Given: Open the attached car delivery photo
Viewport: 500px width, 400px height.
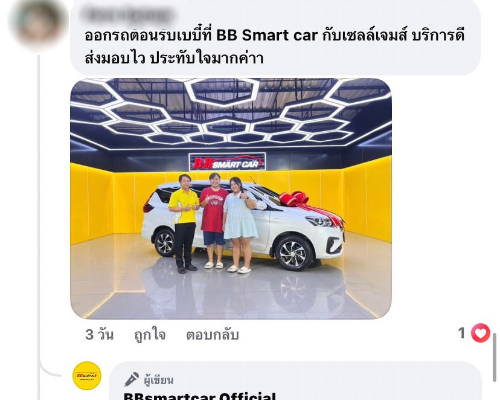Looking at the screenshot, I should point(231,199).
